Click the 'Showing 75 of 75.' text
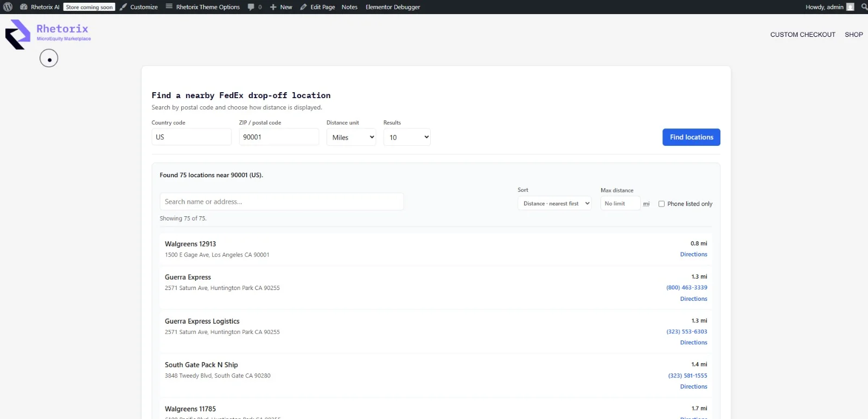 [183, 218]
